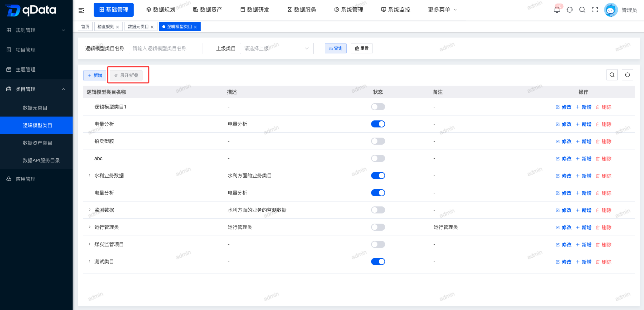Open 项目管理 in sidebar
Image resolution: width=644 pixels, height=310 pixels.
(x=36, y=50)
